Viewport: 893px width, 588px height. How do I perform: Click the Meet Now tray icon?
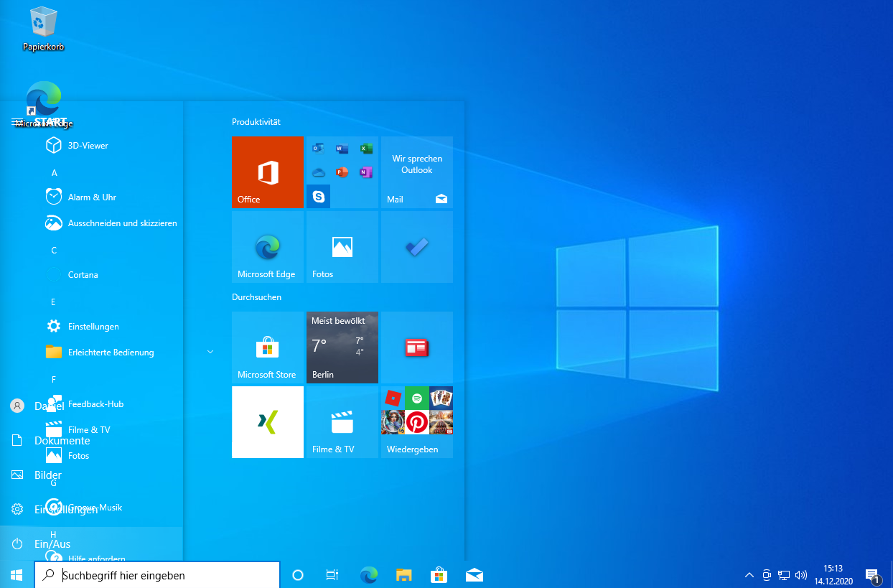tap(767, 575)
